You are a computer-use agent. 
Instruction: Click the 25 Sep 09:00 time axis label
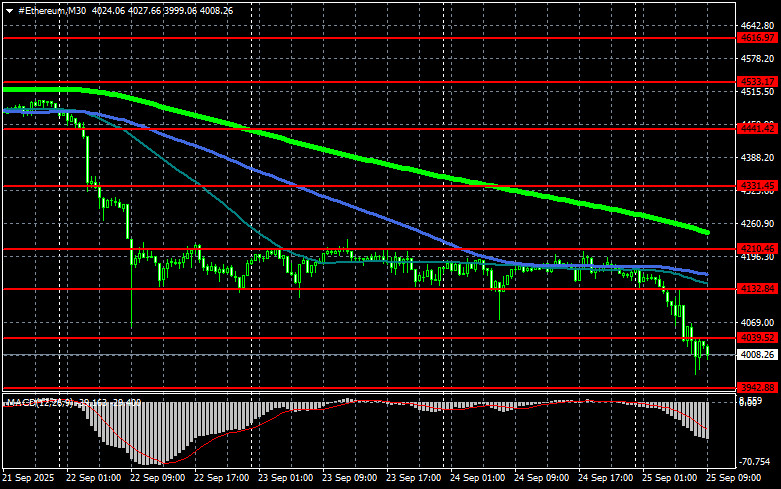(x=736, y=479)
